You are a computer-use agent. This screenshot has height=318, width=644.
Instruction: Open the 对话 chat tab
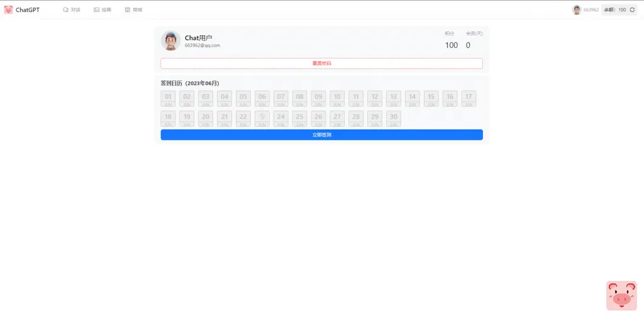tap(72, 10)
